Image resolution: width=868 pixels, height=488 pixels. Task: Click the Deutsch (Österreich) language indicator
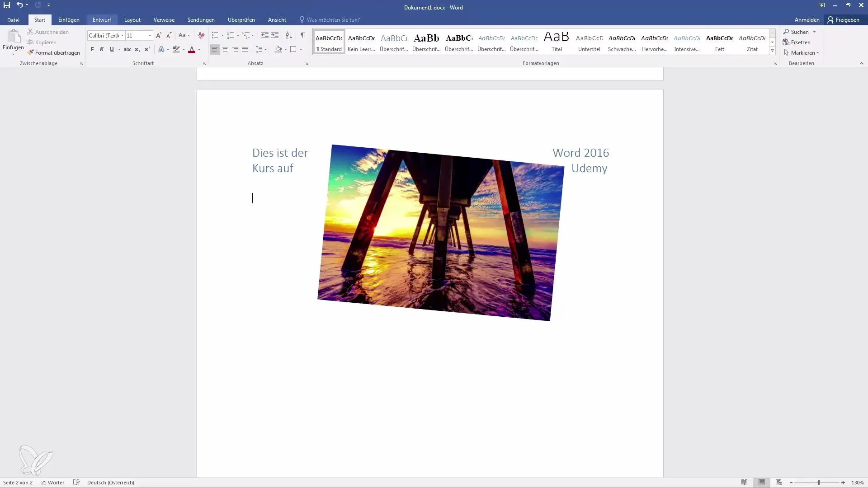pyautogui.click(x=111, y=483)
